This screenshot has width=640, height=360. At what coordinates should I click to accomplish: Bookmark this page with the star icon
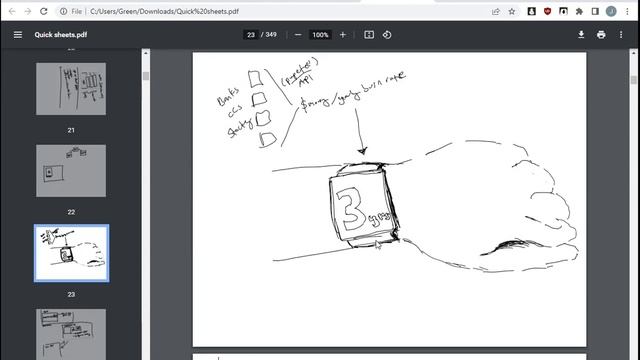click(512, 11)
